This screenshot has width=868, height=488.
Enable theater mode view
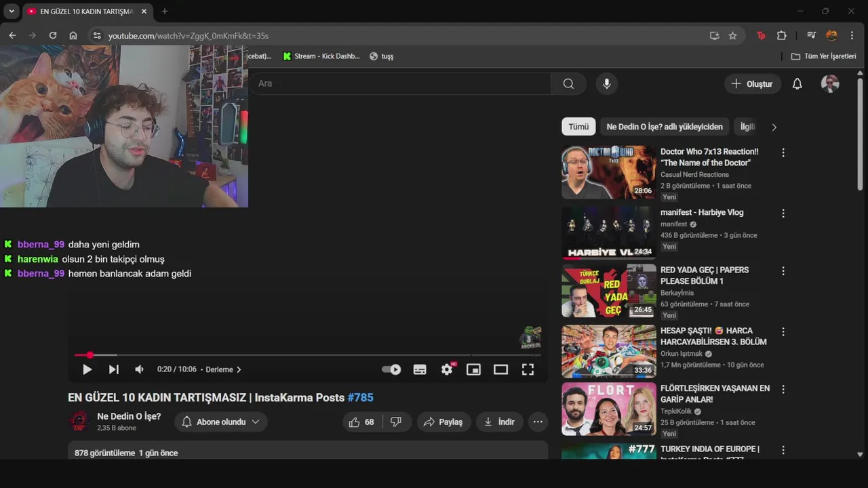tap(500, 369)
